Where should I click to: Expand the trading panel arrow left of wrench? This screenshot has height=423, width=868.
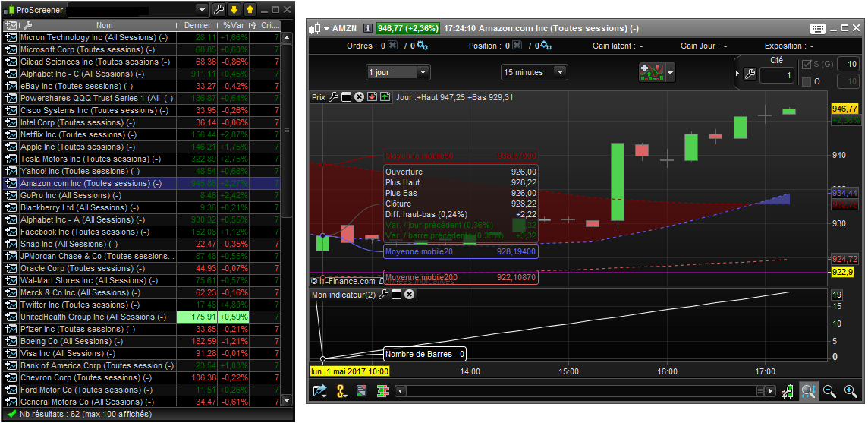pyautogui.click(x=737, y=74)
